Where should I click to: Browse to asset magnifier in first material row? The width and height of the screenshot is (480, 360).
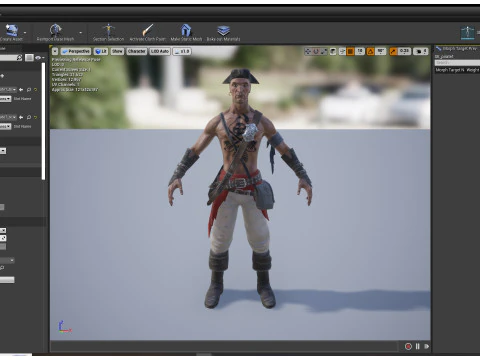pyautogui.click(x=29, y=89)
